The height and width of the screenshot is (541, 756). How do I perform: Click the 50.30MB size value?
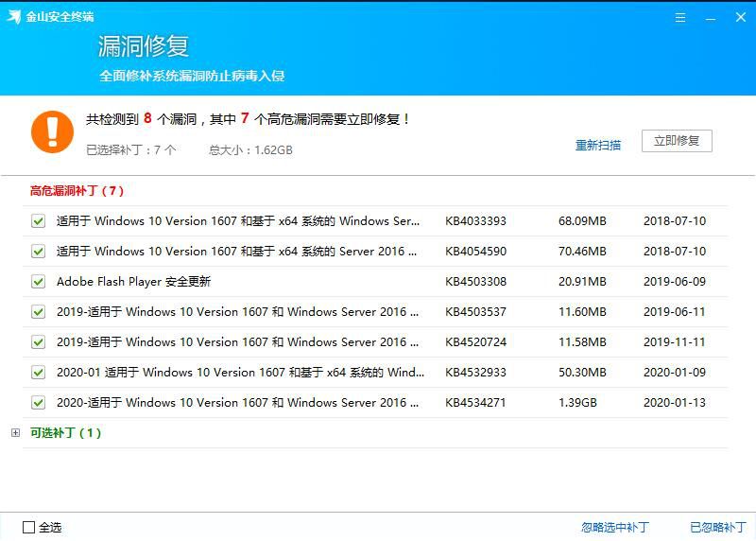point(582,373)
